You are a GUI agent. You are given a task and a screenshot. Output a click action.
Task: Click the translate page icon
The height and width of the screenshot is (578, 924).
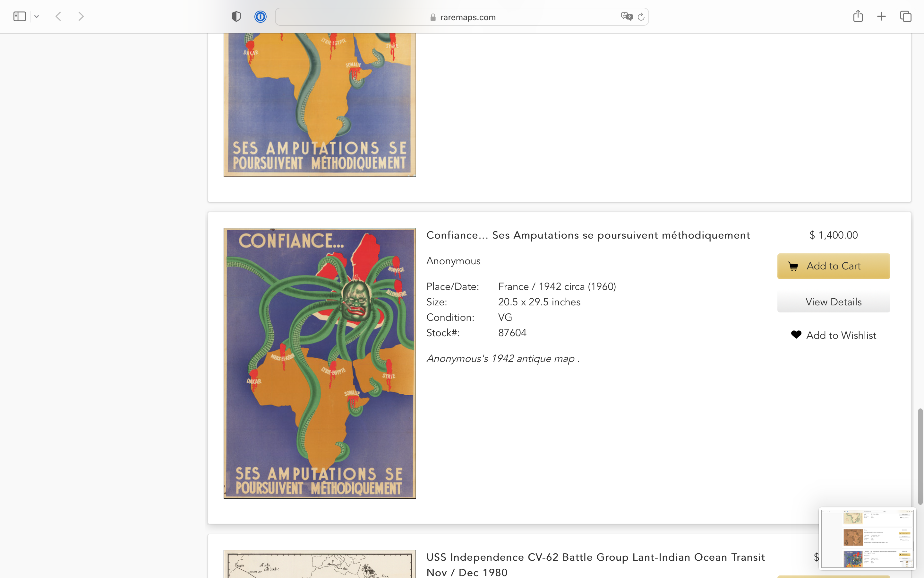(626, 16)
